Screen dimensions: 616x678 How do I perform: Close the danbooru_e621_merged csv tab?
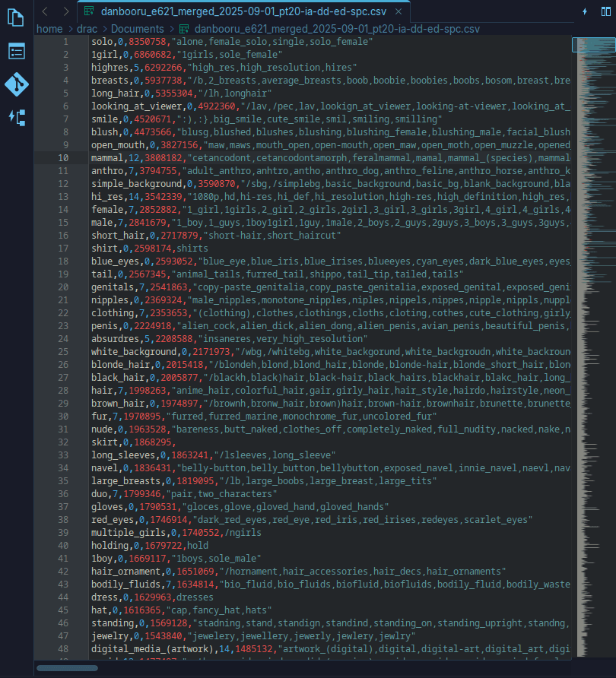[x=398, y=11]
